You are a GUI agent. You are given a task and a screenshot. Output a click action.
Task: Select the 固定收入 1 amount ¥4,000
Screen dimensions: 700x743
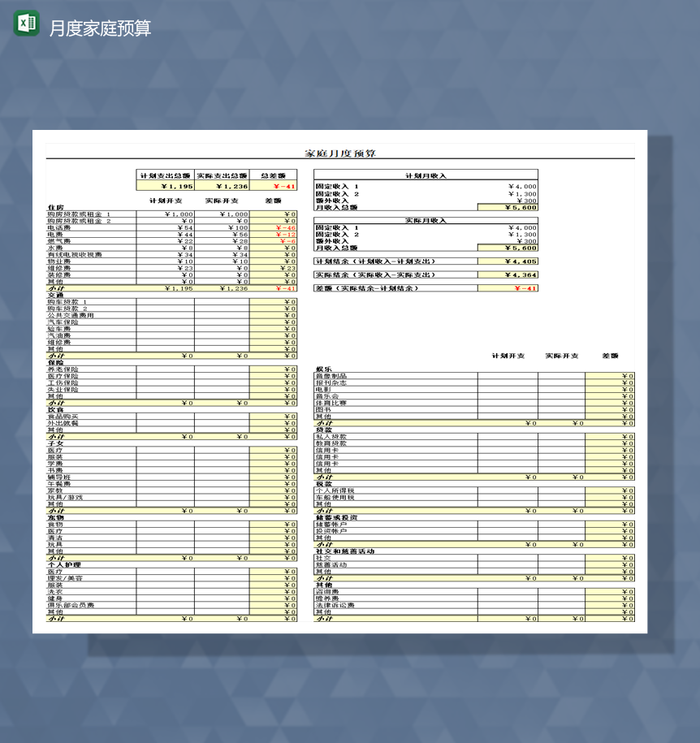tap(521, 185)
